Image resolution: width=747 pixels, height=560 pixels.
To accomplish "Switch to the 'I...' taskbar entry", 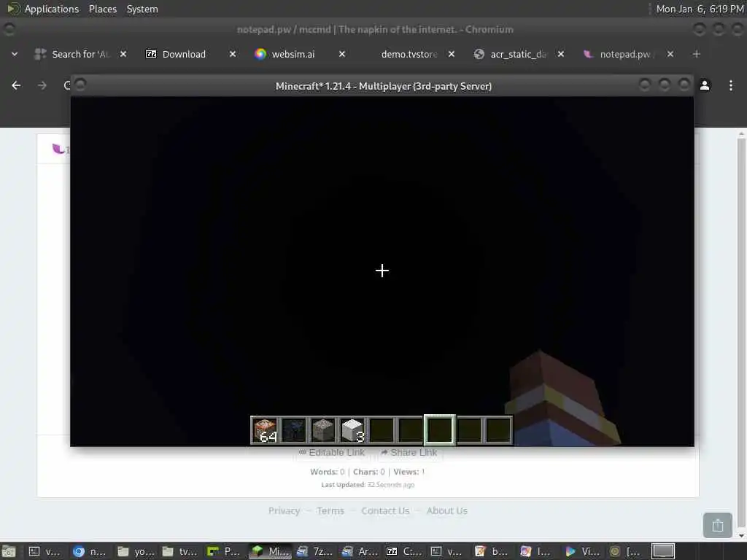I will click(x=536, y=551).
